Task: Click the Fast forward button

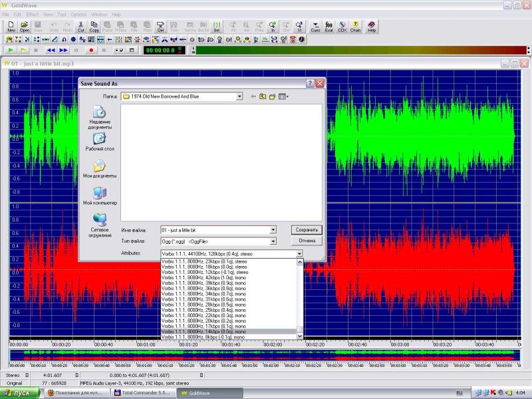Action: tap(63, 51)
